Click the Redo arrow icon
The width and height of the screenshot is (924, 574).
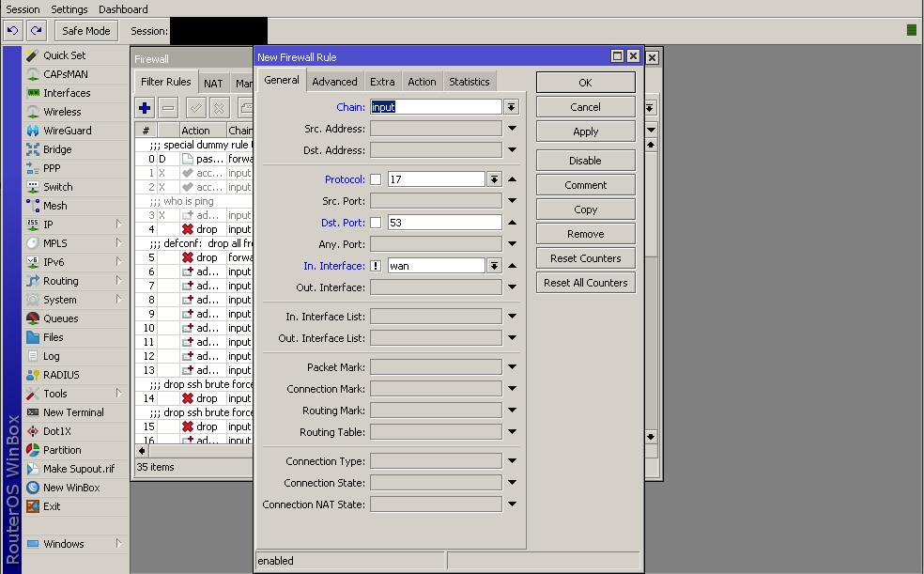pos(36,31)
